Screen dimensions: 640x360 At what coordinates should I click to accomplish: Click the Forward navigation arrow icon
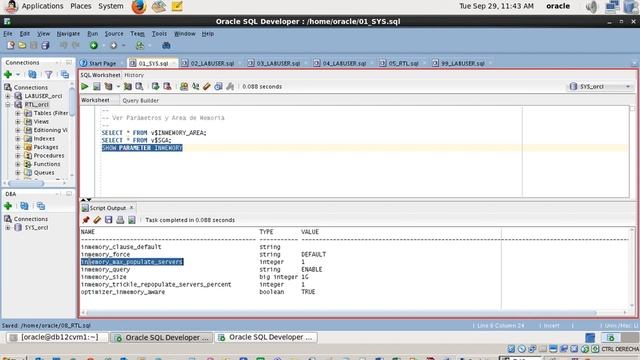[113, 45]
